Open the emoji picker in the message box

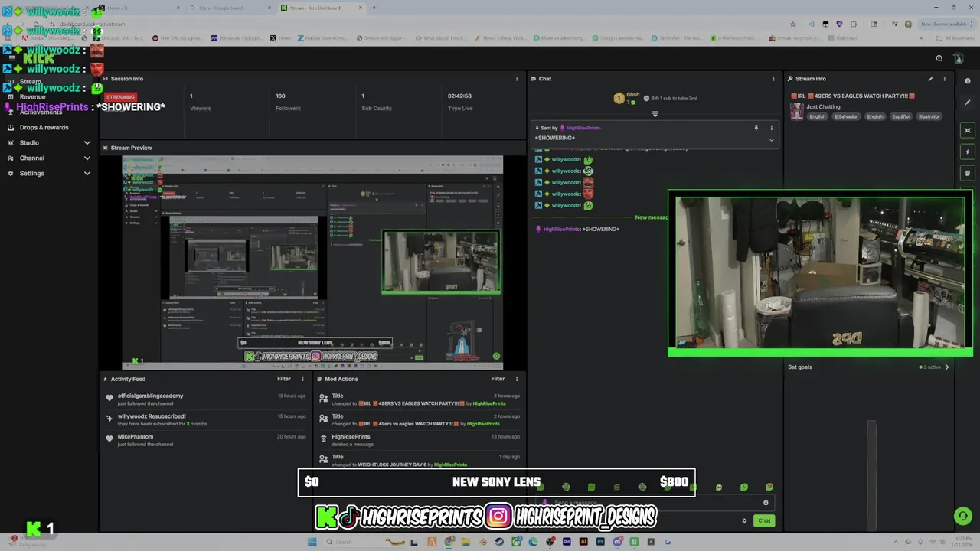coord(766,503)
